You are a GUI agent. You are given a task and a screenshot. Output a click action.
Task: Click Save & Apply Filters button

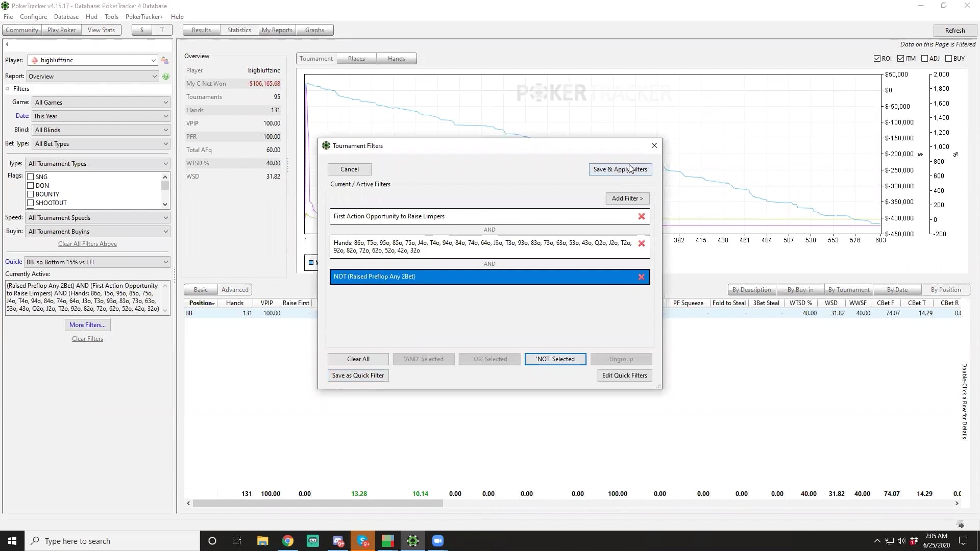(620, 169)
